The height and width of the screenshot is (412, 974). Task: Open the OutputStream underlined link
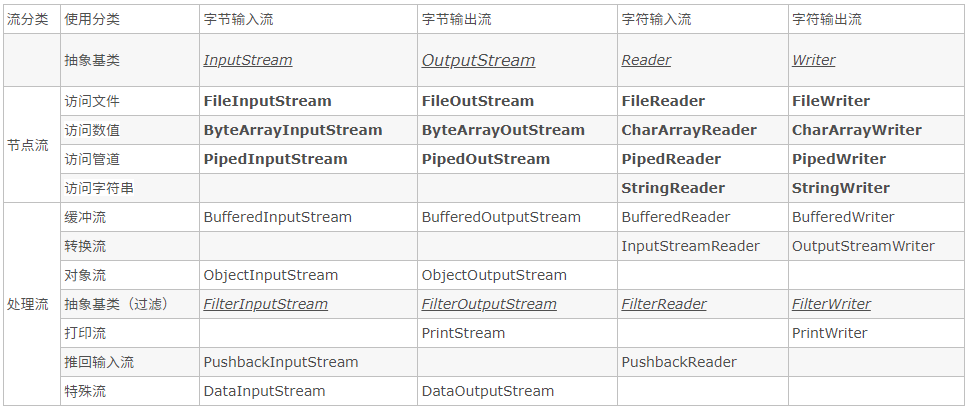(x=478, y=60)
